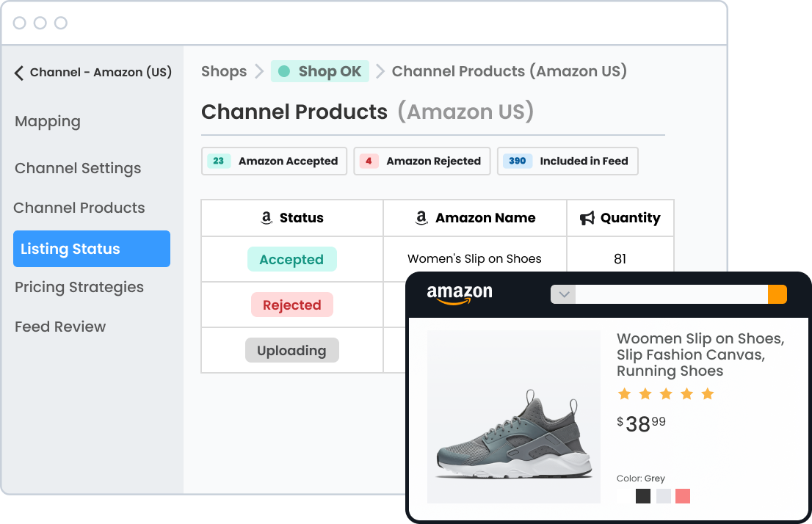812x524 pixels.
Task: Click the Amazon icon beside Amazon Name header
Action: 421,217
